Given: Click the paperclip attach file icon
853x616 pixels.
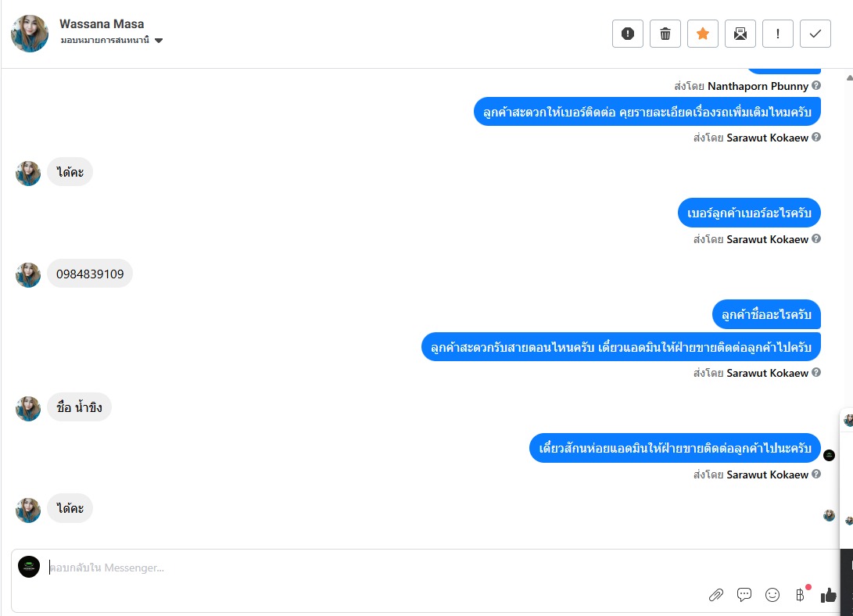Looking at the screenshot, I should coord(716,595).
